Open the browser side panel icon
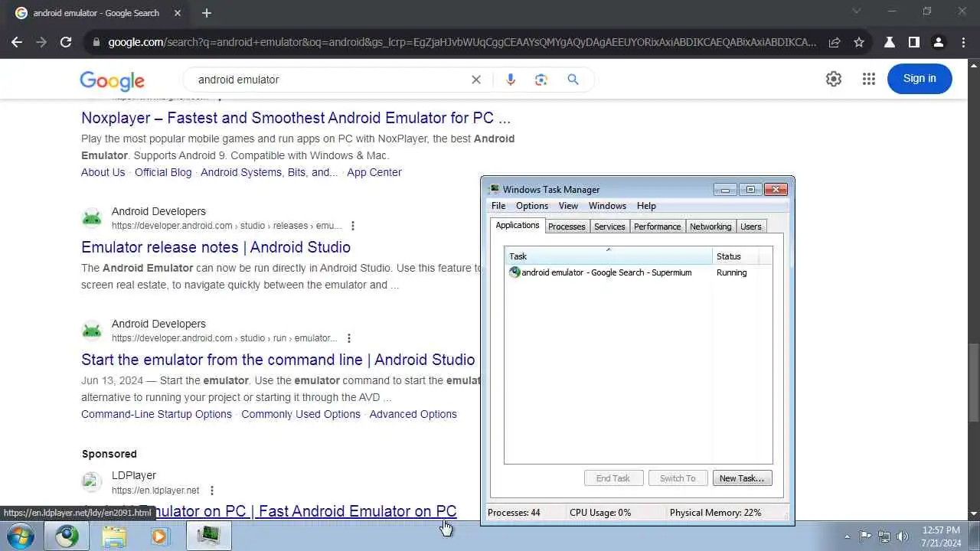The image size is (980, 551). coord(913,43)
